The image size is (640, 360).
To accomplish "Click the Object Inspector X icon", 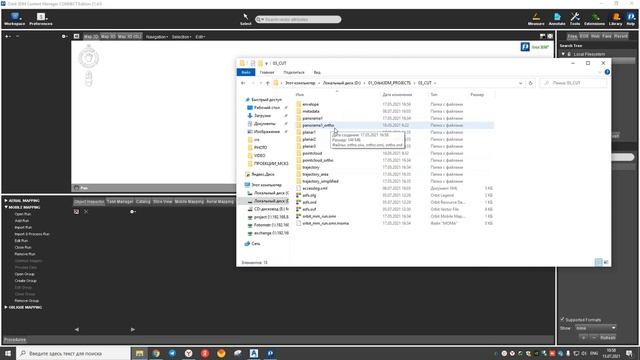I will click(x=86, y=211).
